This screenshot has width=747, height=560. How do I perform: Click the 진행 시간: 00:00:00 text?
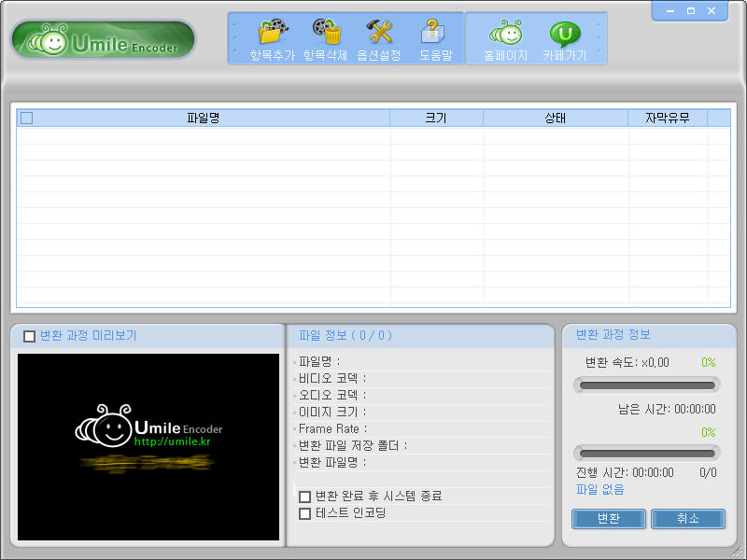(625, 472)
